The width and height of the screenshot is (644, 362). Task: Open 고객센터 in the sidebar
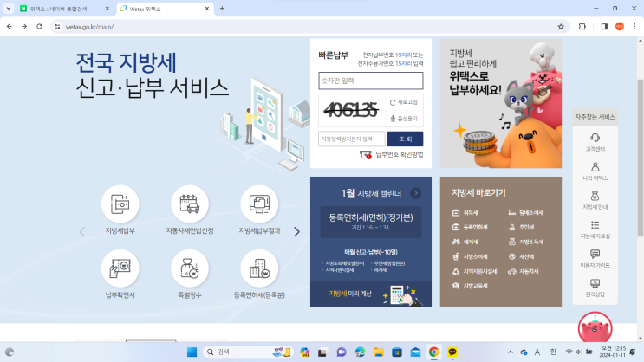point(595,142)
